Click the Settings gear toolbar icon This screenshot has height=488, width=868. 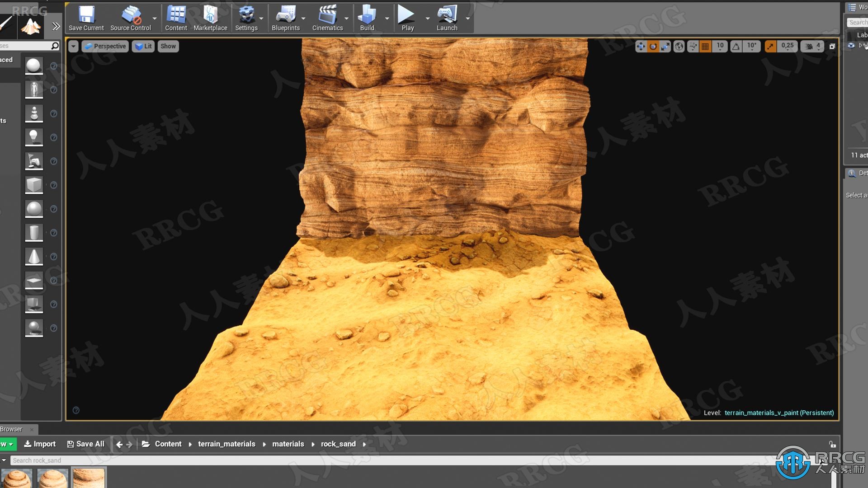(246, 18)
